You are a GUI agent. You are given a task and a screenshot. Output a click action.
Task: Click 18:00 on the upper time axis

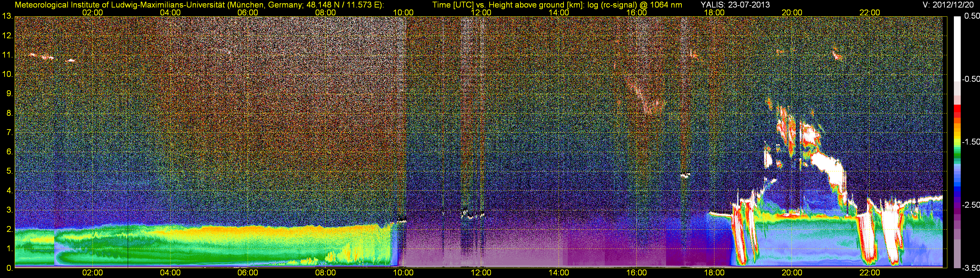(714, 12)
